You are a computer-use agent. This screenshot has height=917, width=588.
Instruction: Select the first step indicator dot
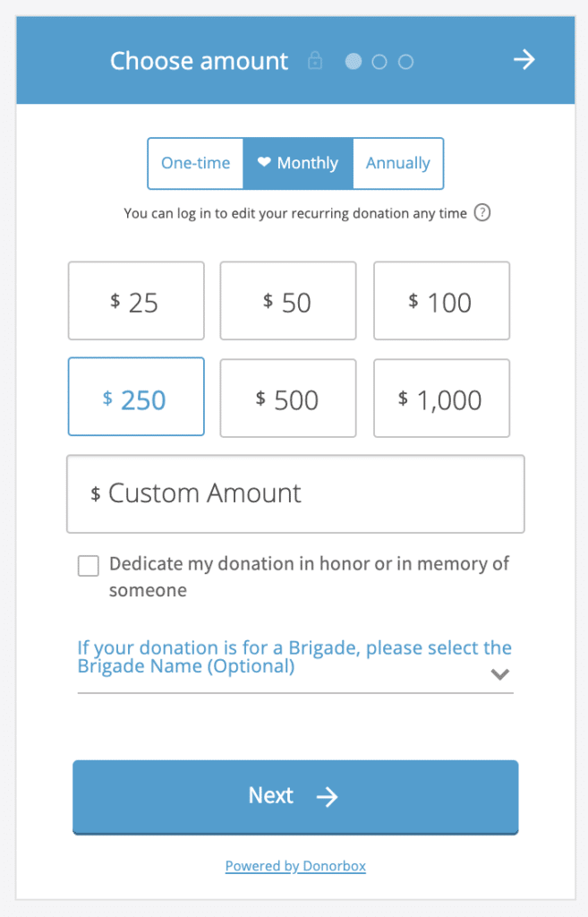(353, 61)
